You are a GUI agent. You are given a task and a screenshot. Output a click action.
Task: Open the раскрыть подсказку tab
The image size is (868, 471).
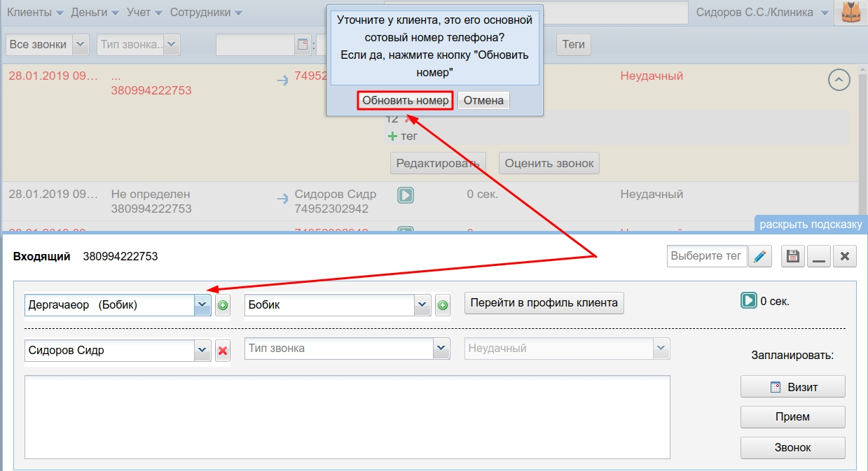point(811,224)
